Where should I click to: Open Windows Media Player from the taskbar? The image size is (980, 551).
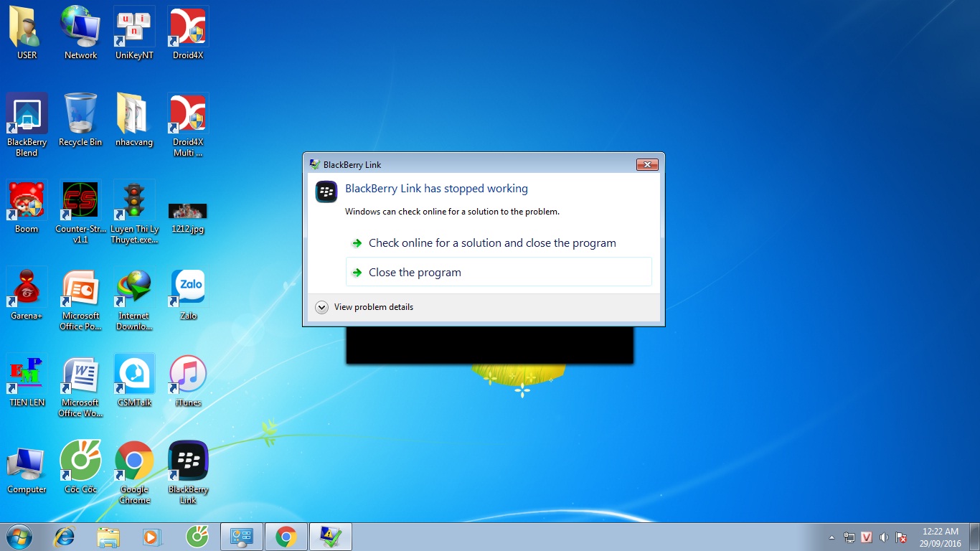click(x=151, y=537)
